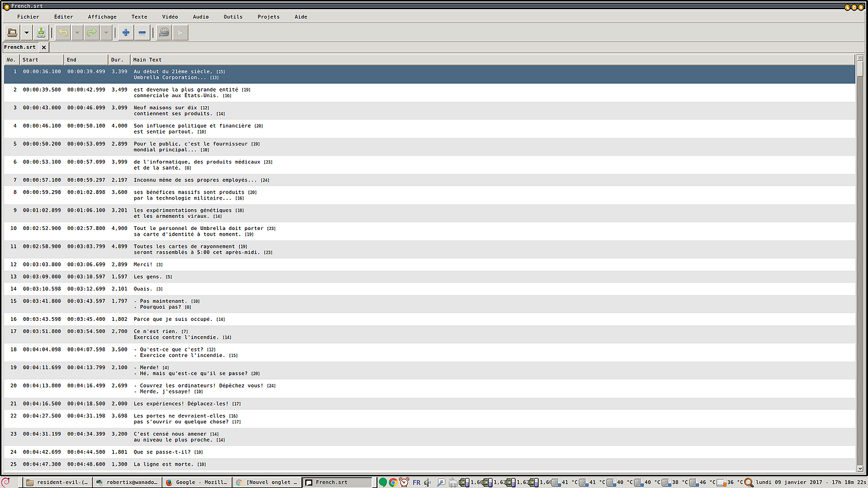The width and height of the screenshot is (868, 488).
Task: Close the French.srt tab with its X
Action: tap(44, 47)
